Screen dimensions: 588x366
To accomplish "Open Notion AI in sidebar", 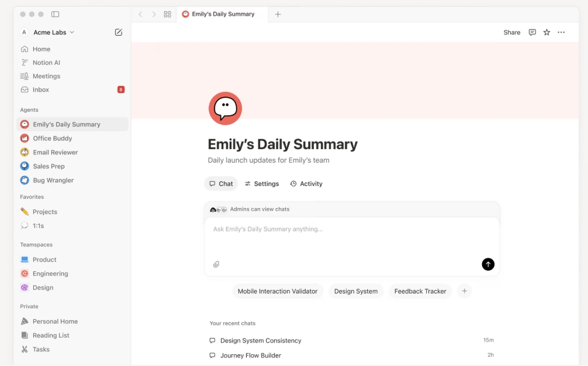I will [x=72, y=63].
